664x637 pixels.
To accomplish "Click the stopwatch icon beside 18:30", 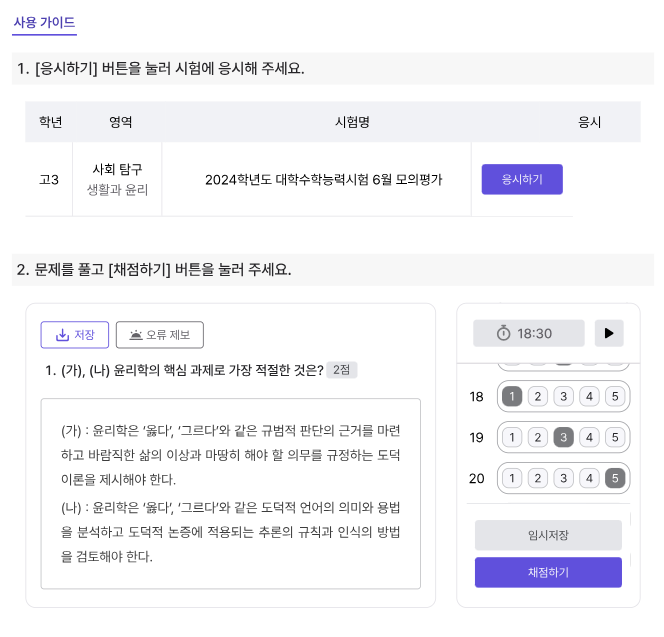I will point(504,333).
